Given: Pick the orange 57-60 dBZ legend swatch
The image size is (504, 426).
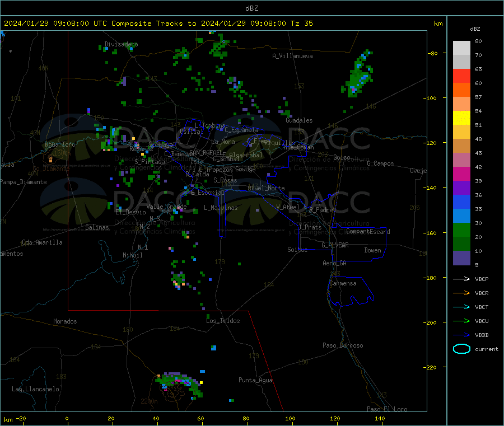Looking at the screenshot, I should (461, 90).
